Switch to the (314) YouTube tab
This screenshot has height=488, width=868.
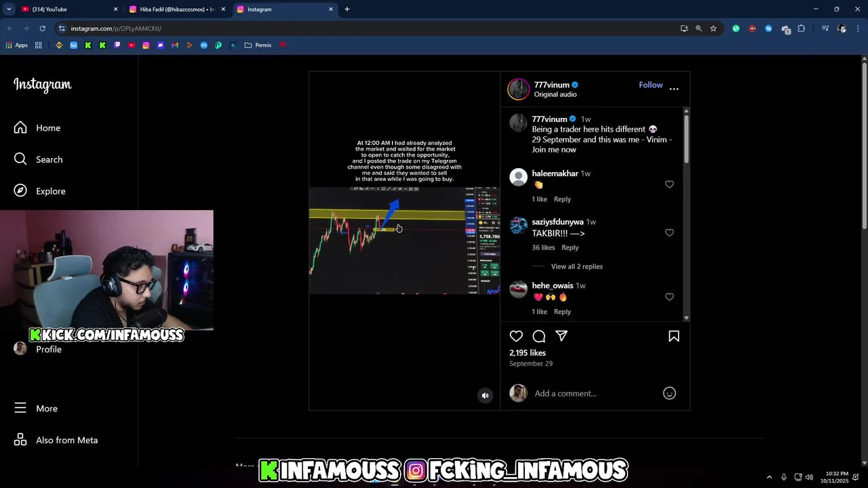pyautogui.click(x=68, y=9)
